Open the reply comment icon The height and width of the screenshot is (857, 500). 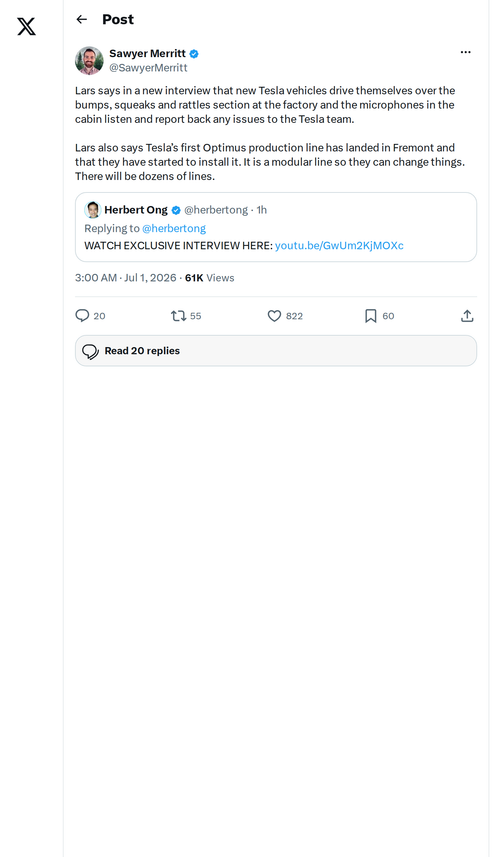tap(82, 316)
